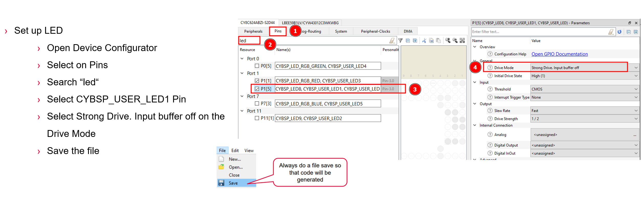Click the paste clipboard icon in Pins toolbar

[x=438, y=41]
